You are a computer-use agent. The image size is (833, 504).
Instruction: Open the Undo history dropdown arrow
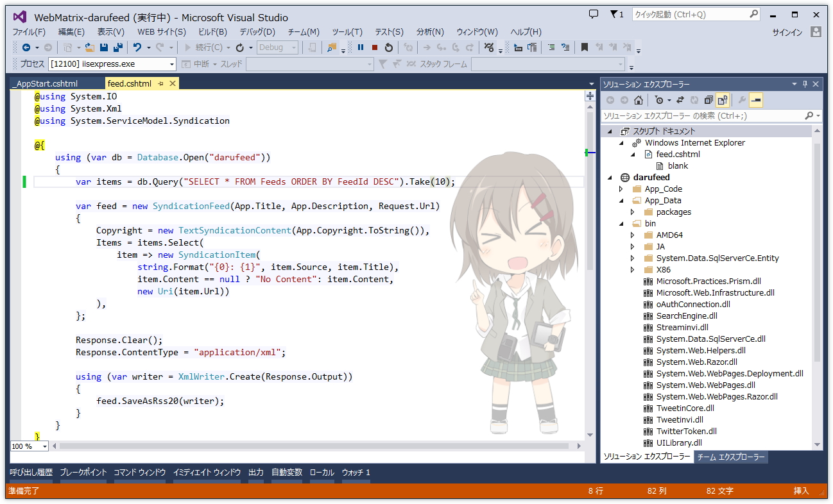click(148, 47)
